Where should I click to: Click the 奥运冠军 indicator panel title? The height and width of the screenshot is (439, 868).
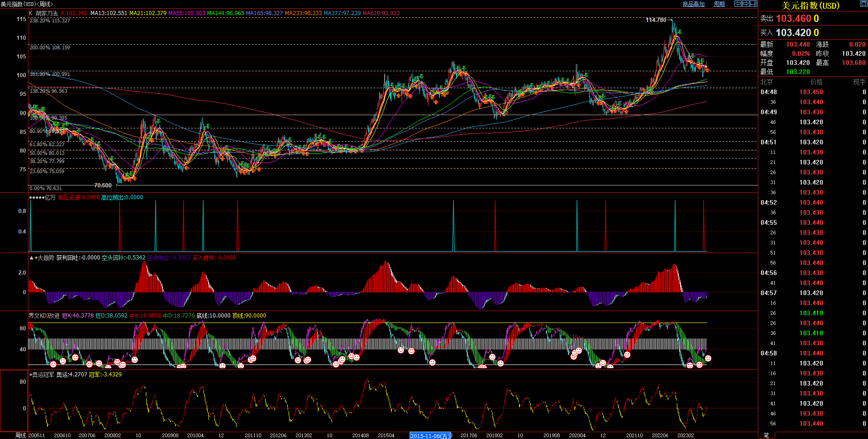coord(43,375)
